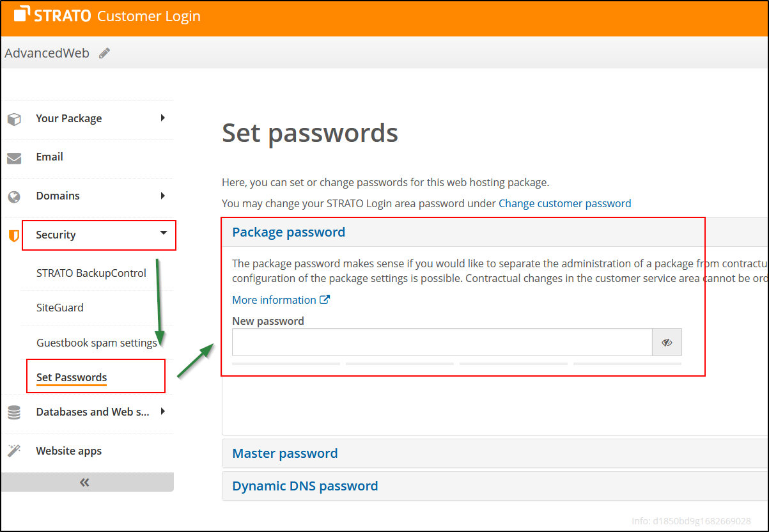Viewport: 769px width, 532px height.
Task: Click the STRATO logo icon
Action: click(x=22, y=15)
